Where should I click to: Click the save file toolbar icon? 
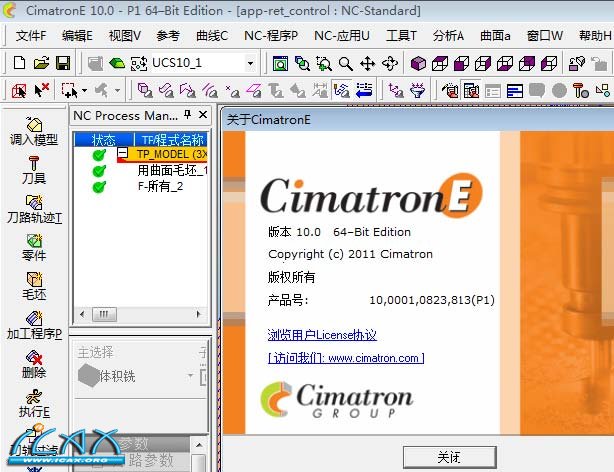coord(65,63)
